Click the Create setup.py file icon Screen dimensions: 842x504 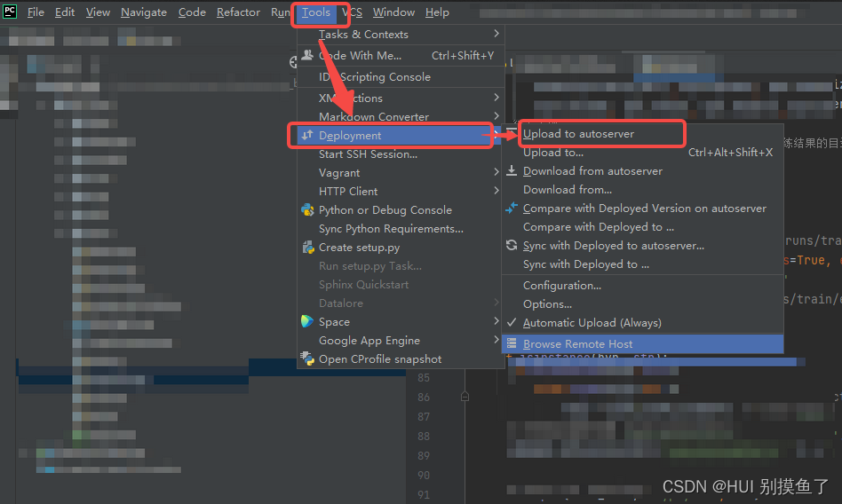[x=307, y=248]
